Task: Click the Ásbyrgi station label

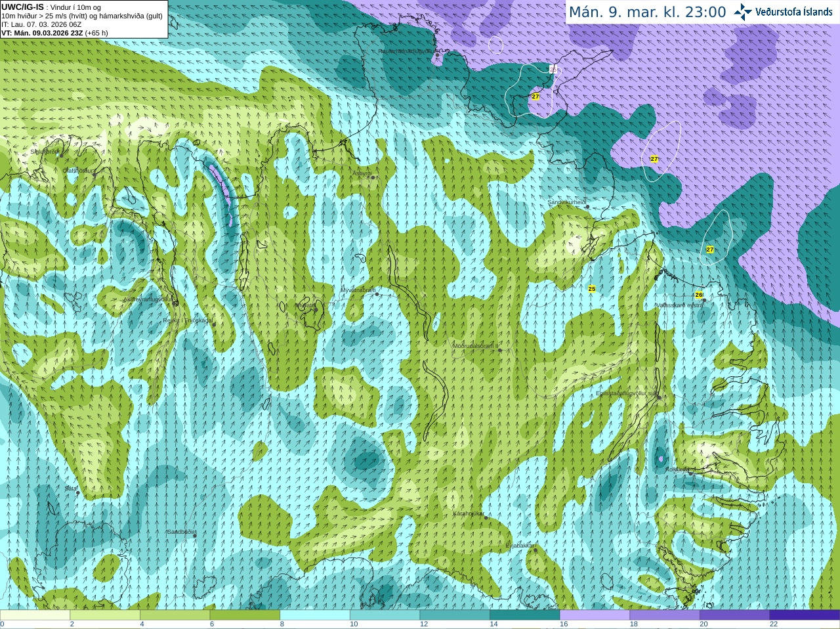Action: coord(362,173)
